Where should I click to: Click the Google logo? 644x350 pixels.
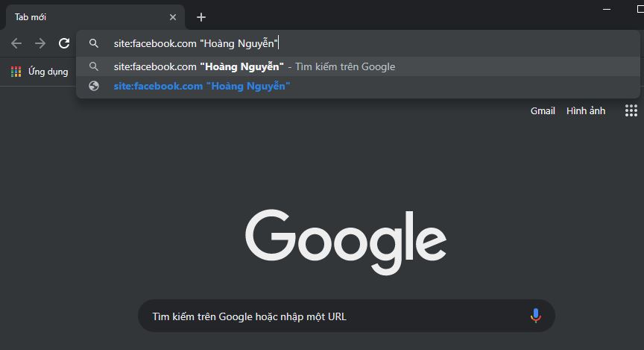(x=346, y=242)
